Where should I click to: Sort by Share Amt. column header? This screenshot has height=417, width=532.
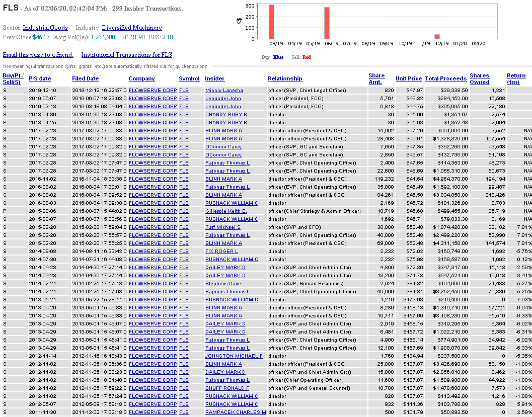376,78
